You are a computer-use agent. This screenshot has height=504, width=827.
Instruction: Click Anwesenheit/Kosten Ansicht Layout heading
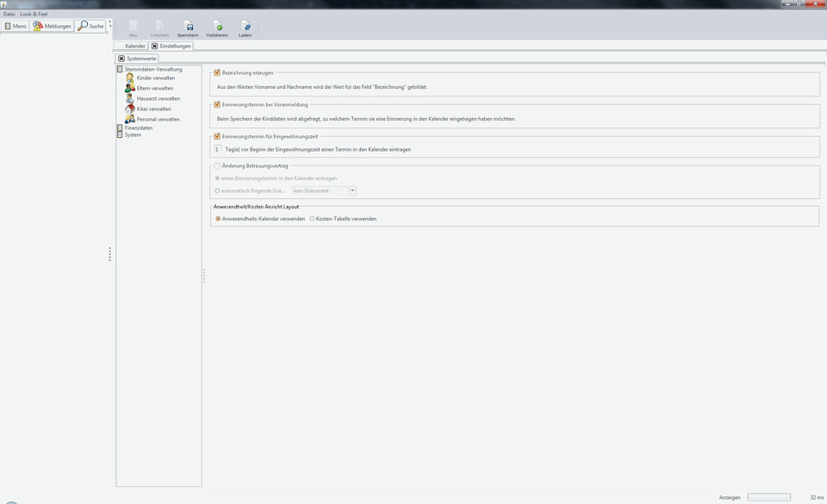(257, 207)
